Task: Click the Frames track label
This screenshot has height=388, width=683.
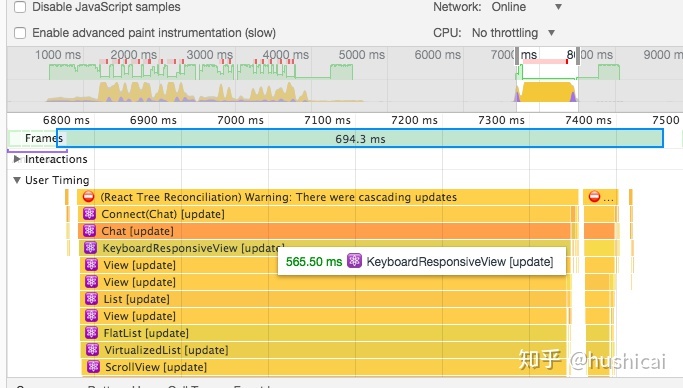Action: 44,138
